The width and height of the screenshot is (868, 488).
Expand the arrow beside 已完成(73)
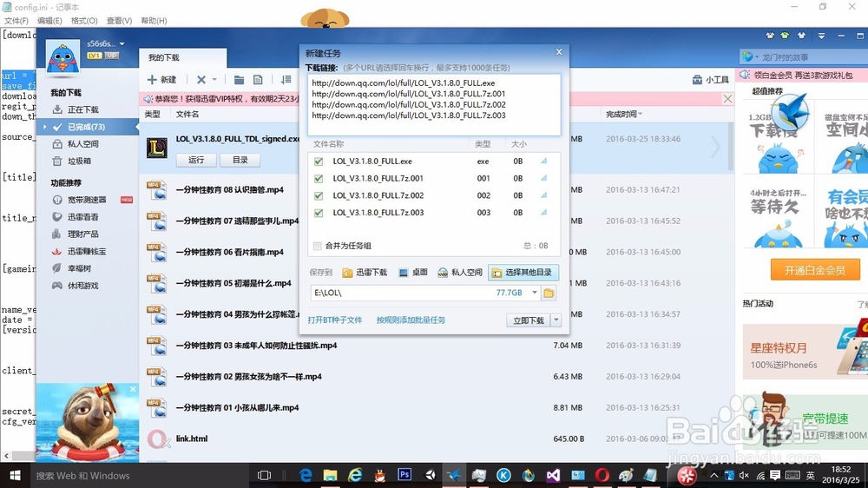coord(44,127)
